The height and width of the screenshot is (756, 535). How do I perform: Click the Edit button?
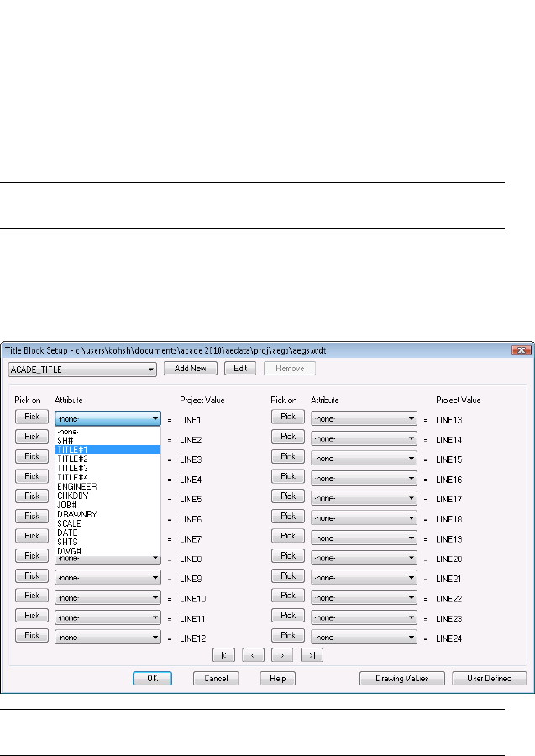pos(240,369)
